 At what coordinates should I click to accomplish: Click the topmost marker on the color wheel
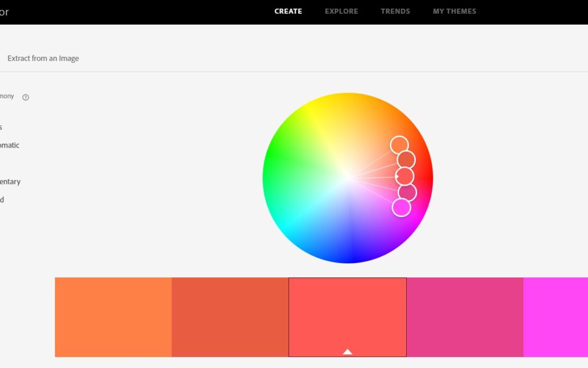click(x=399, y=144)
